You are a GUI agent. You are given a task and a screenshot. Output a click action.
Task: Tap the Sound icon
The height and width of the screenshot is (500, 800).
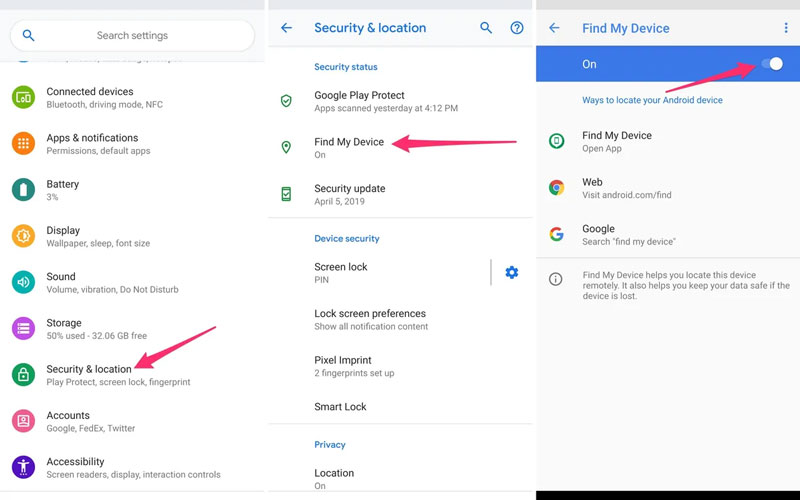(23, 282)
